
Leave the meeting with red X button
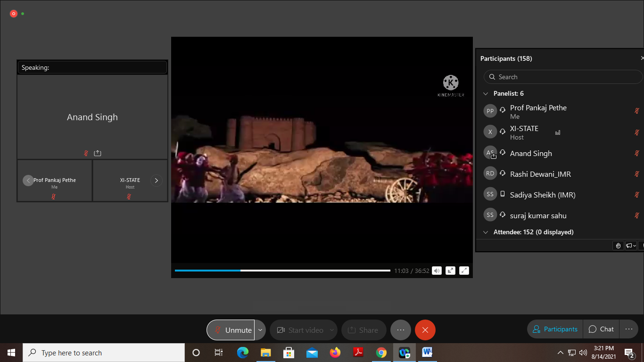click(425, 330)
